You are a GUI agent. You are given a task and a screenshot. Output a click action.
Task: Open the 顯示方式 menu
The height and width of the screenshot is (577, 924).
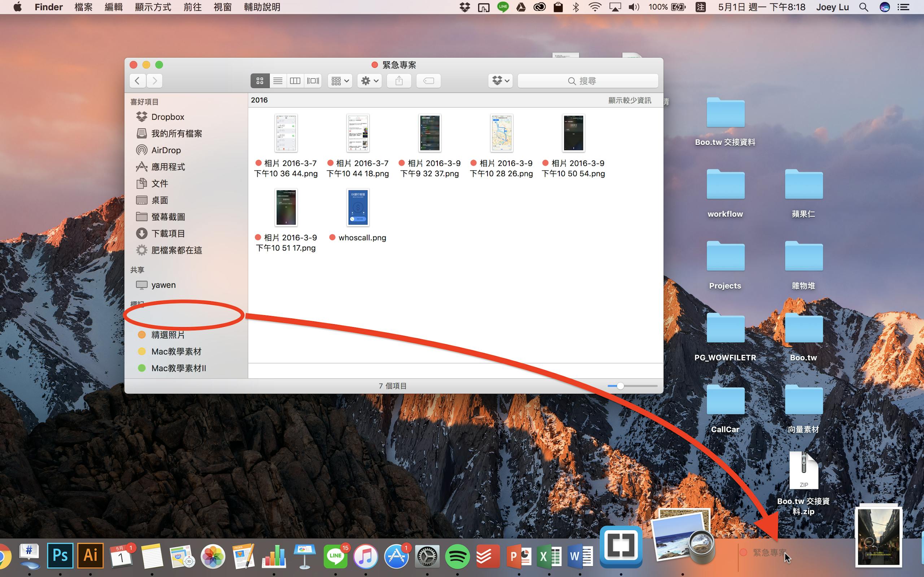[x=153, y=7]
